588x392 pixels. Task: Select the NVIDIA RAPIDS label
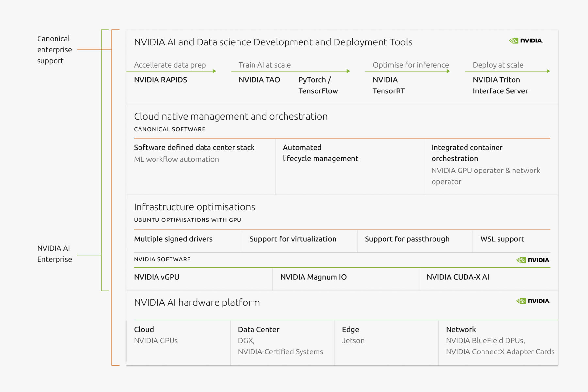(x=160, y=80)
